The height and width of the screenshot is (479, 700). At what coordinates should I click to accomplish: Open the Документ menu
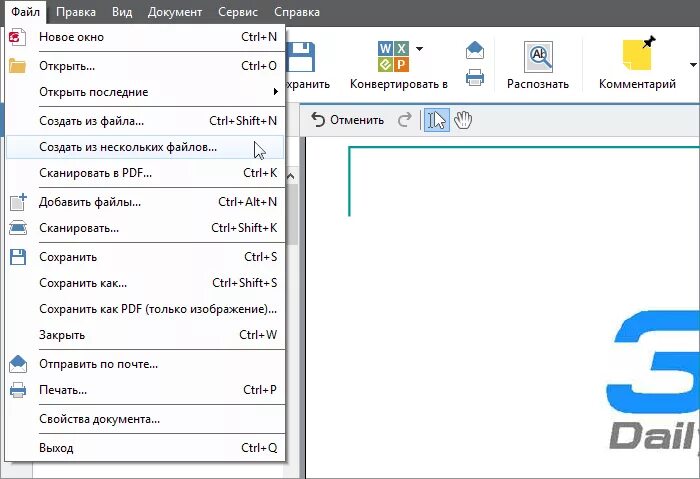point(175,12)
